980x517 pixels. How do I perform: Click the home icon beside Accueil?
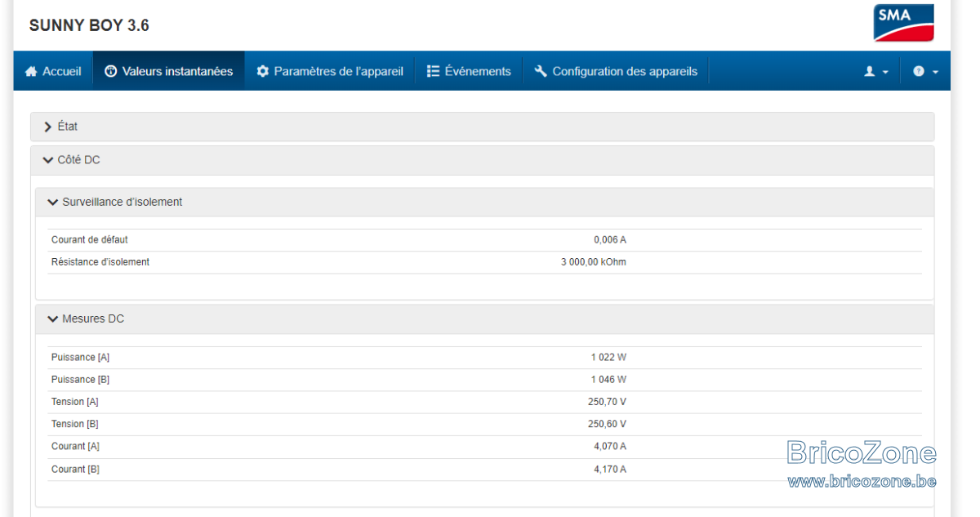[x=31, y=72]
